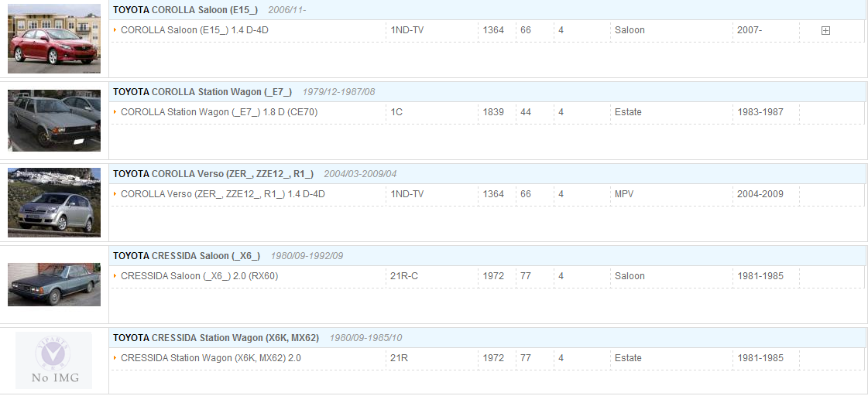The image size is (868, 396).
Task: Click engine code 1ND-TV in Corolla Verso row
Action: click(x=407, y=193)
